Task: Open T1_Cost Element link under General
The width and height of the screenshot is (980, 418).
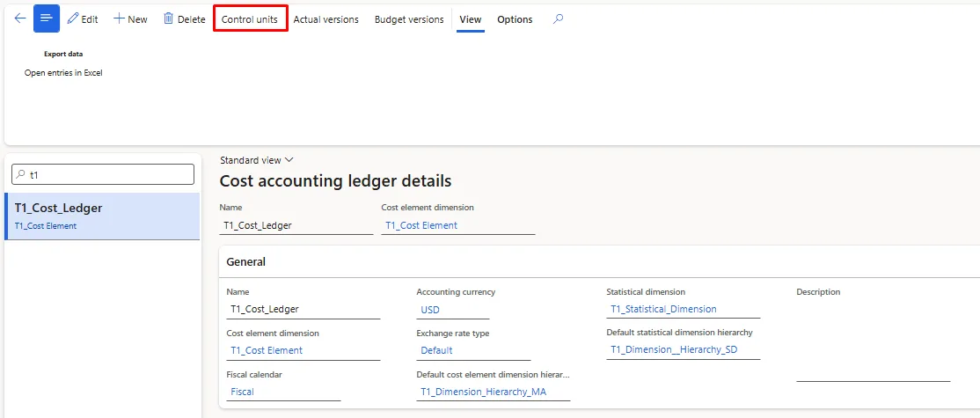Action: click(267, 350)
